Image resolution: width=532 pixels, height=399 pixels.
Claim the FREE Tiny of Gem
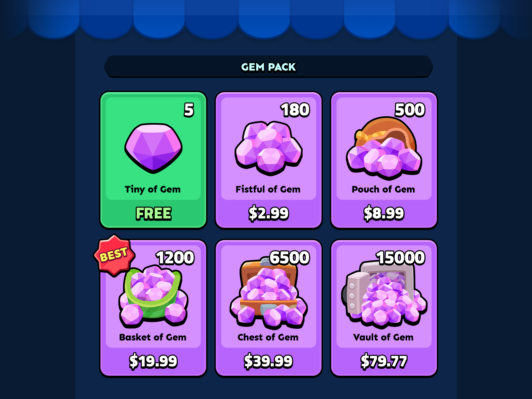click(153, 213)
